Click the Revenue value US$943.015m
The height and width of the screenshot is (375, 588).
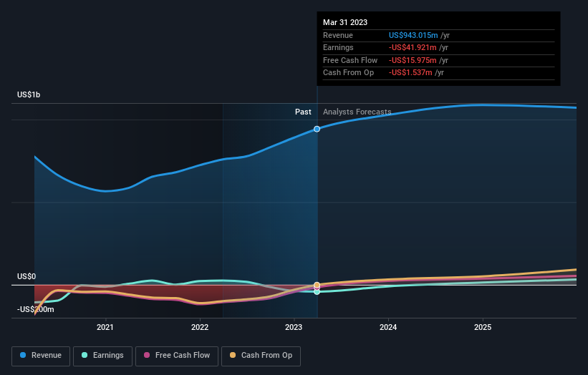413,35
